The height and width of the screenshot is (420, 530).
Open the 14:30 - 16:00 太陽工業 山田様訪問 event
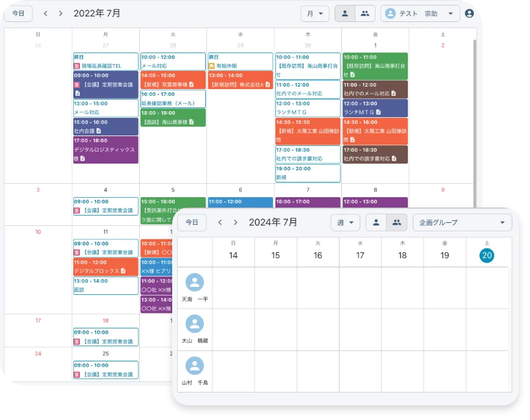pos(375,131)
